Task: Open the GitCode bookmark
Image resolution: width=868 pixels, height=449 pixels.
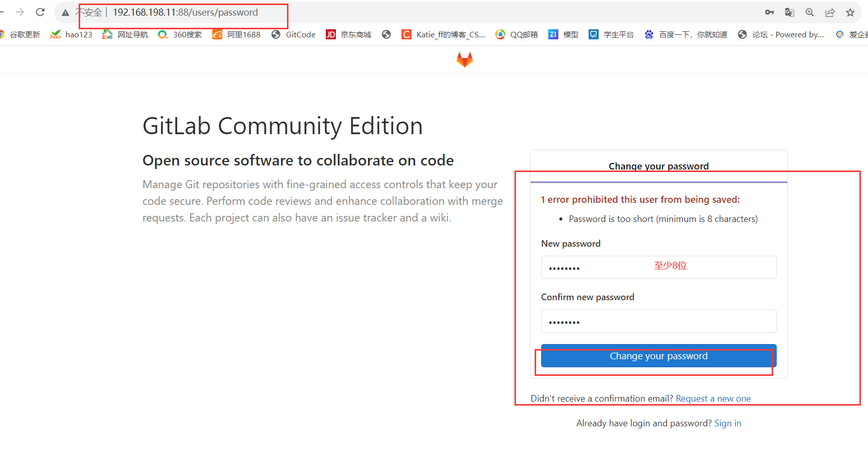Action: point(294,34)
